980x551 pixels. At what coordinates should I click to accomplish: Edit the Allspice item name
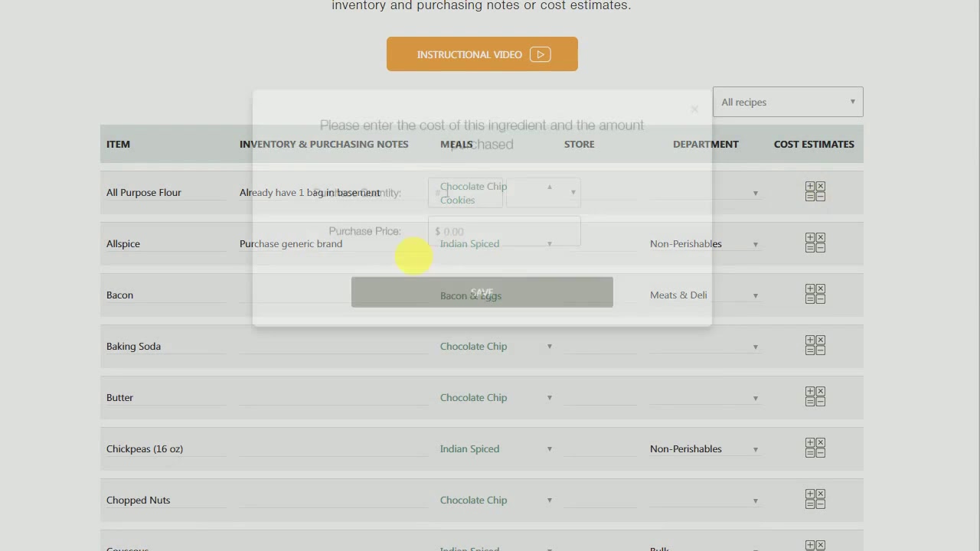pos(166,244)
